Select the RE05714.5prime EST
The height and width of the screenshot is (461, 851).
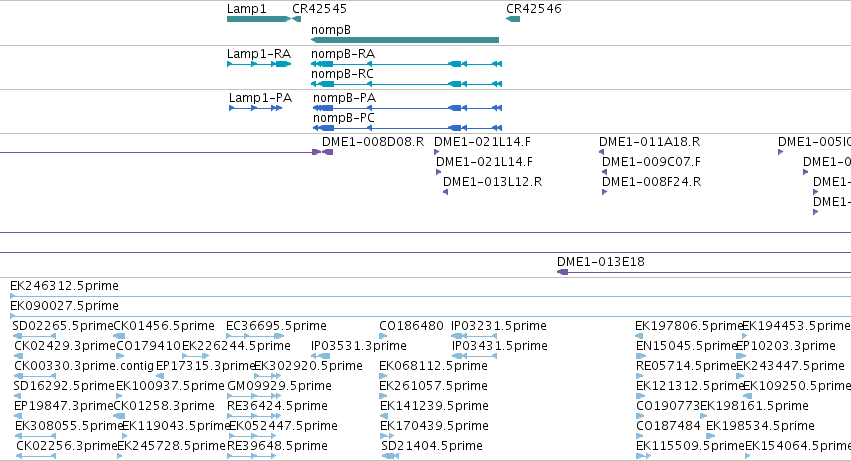(639, 376)
